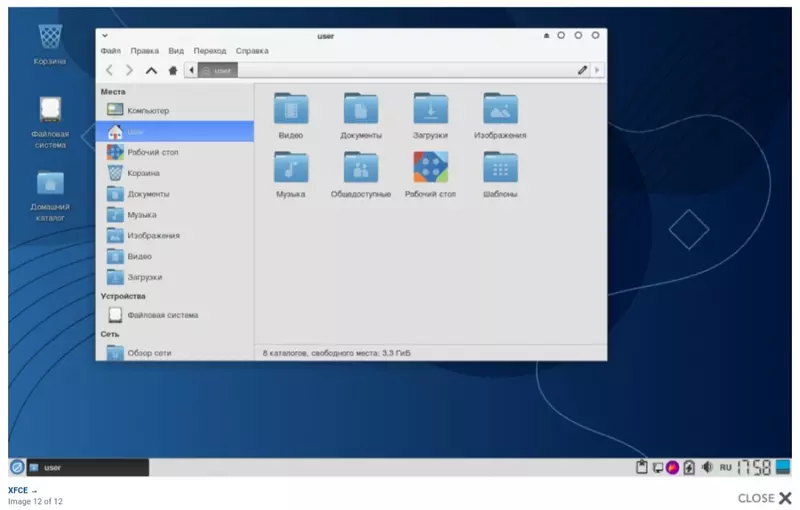
Task: Toggle the RU keyboard layout indicator
Action: [725, 467]
